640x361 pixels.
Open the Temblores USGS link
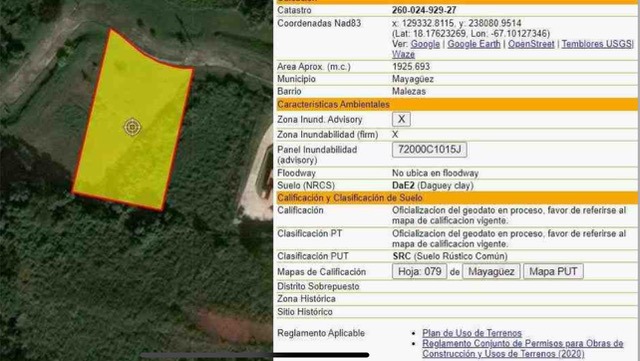[x=596, y=44]
